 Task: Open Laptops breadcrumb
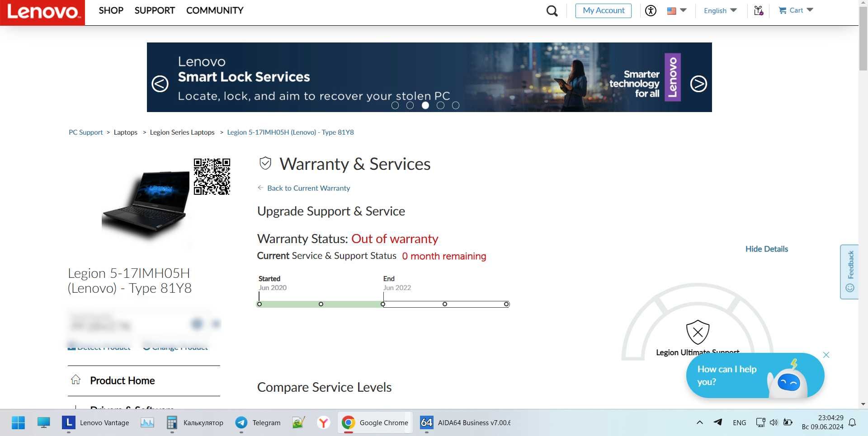point(125,132)
